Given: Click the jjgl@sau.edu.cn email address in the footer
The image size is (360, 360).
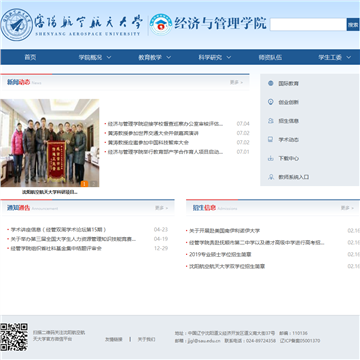Looking at the screenshot, I should tap(204, 341).
